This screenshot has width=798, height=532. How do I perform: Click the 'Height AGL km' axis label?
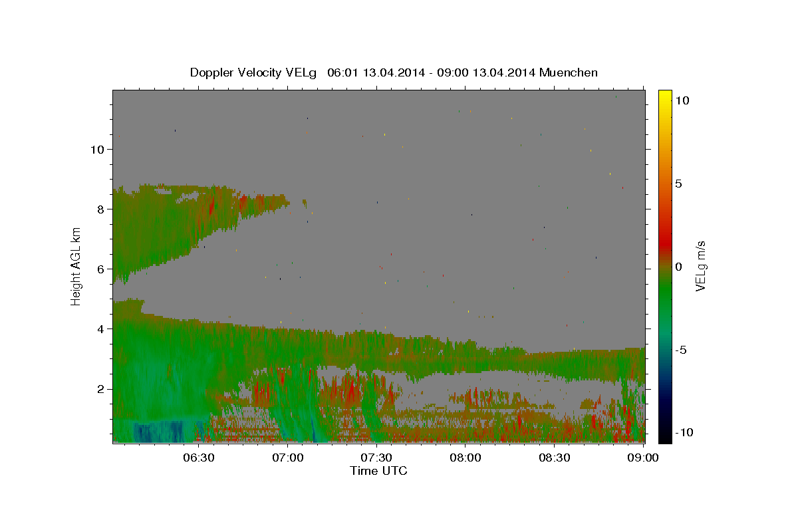click(76, 266)
